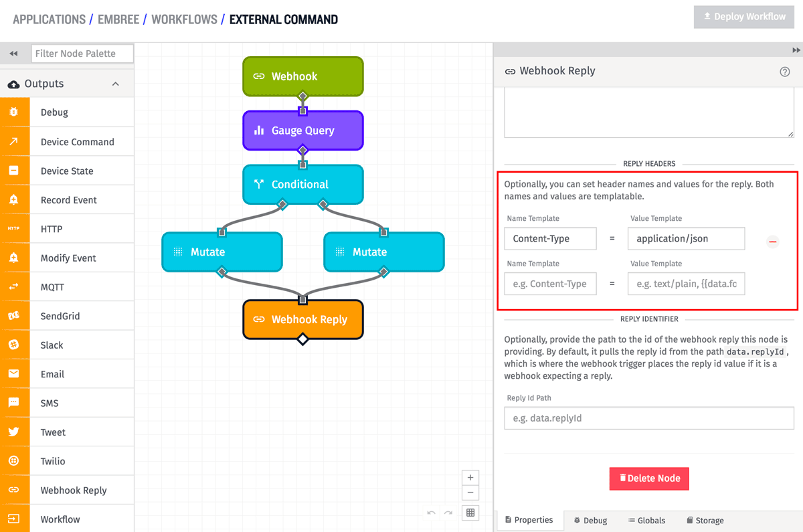Screen dimensions: 803x532
Task: Choose the SMS chat bubble icon
Action: (14, 403)
